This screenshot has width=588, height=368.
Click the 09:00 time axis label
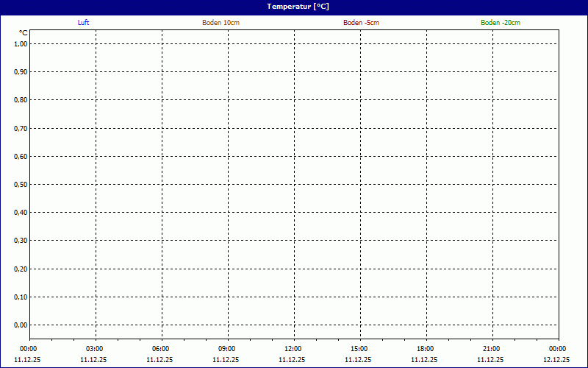(x=227, y=349)
